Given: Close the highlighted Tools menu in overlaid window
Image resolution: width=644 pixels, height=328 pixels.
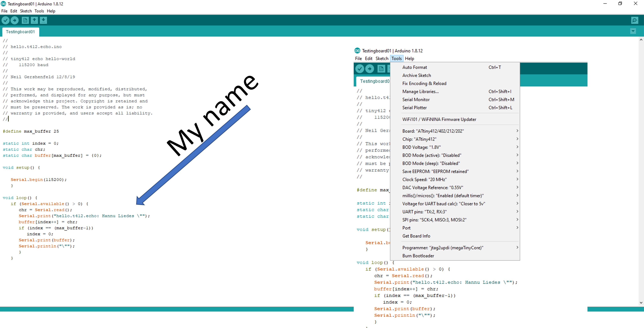Looking at the screenshot, I should pyautogui.click(x=396, y=58).
